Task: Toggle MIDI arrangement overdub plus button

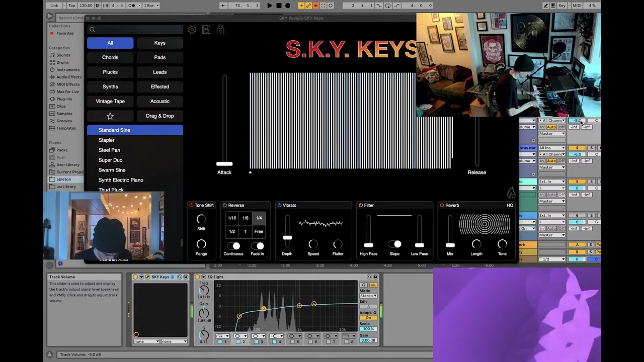Action: [301, 6]
